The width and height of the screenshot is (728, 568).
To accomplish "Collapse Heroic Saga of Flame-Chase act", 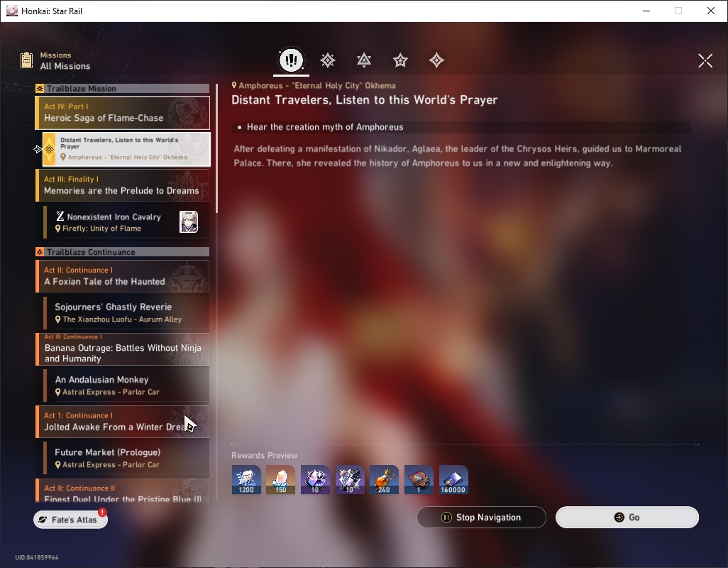I will pyautogui.click(x=123, y=112).
